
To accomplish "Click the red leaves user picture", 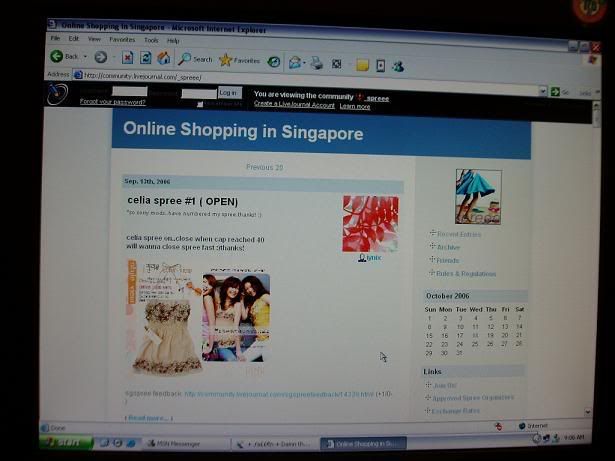I will tap(370, 224).
